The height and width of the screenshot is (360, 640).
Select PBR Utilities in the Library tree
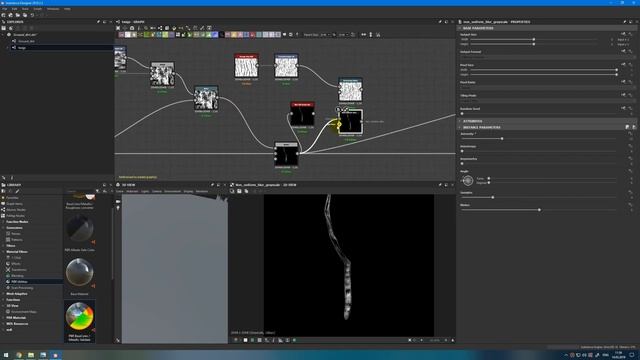pos(19,282)
